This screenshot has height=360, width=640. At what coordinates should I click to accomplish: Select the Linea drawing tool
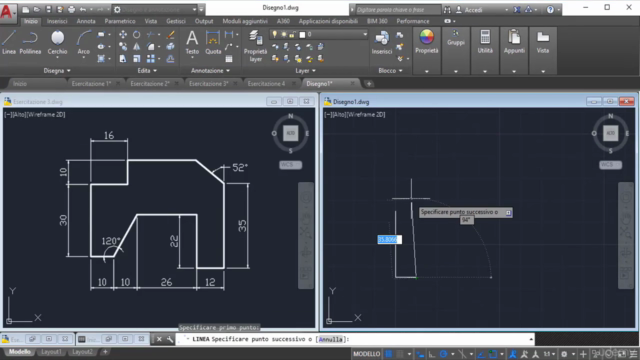coord(9,42)
